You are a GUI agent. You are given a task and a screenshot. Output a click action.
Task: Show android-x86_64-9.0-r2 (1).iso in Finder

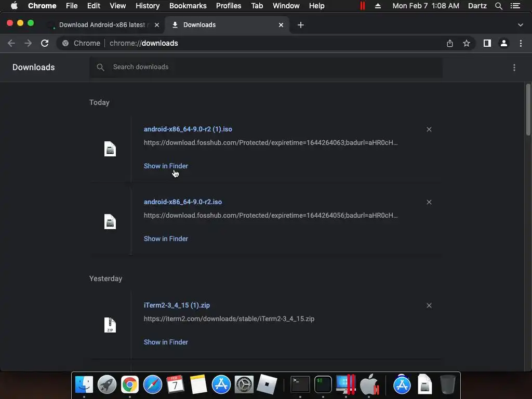tap(166, 166)
